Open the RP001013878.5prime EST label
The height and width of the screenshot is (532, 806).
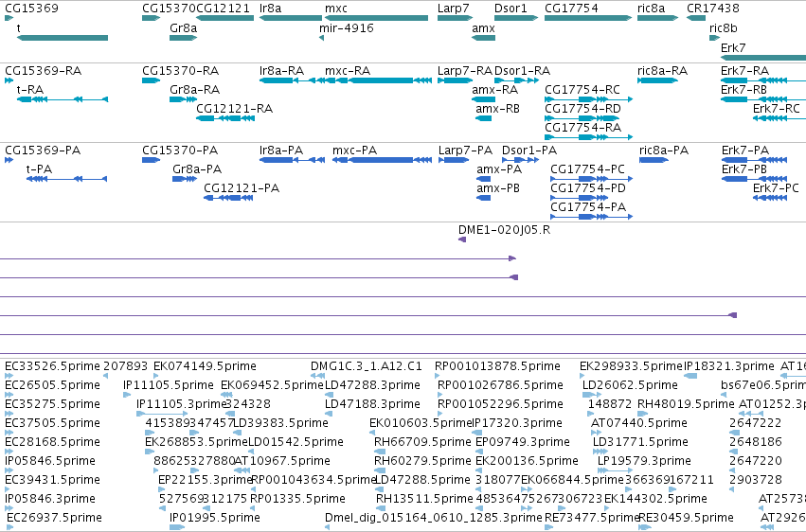point(497,365)
